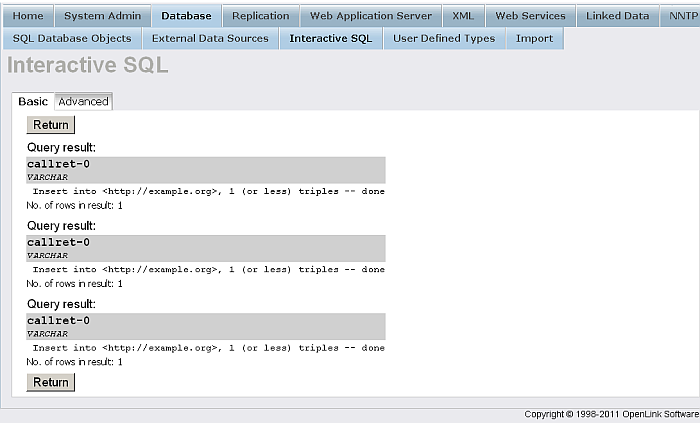Select the Basic tab
This screenshot has width=700, height=423.
[x=33, y=102]
